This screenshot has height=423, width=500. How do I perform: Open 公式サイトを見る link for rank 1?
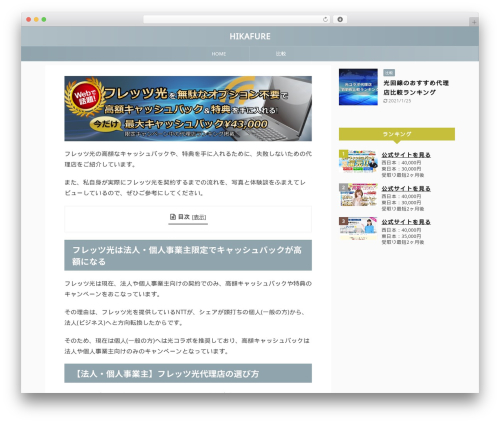pyautogui.click(x=406, y=155)
